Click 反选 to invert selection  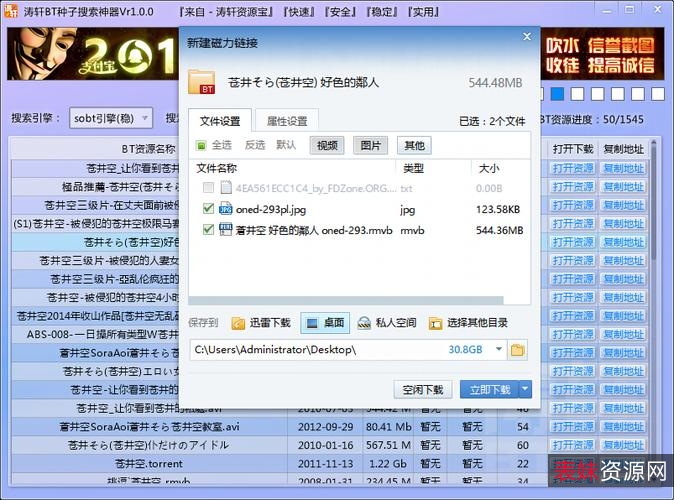click(255, 145)
